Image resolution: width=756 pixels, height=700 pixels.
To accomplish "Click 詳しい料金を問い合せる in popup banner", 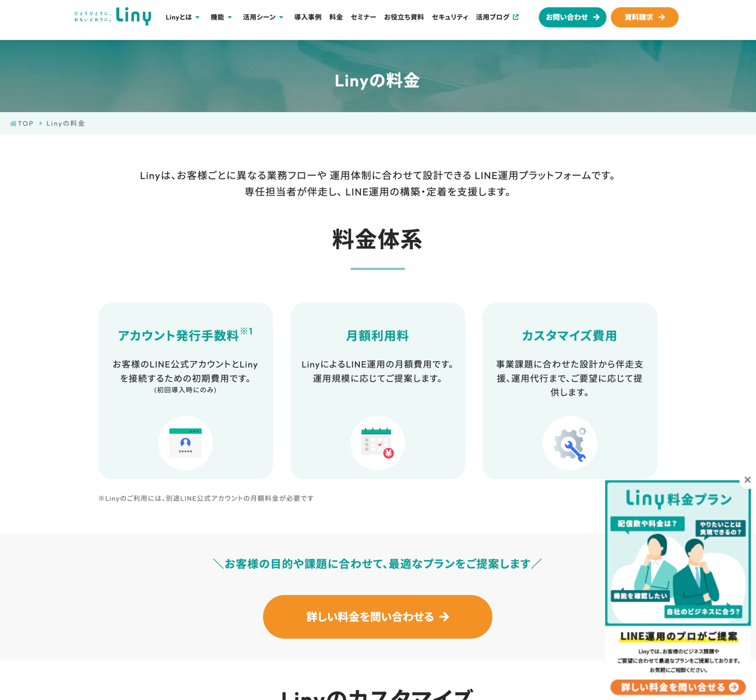I will [x=678, y=687].
